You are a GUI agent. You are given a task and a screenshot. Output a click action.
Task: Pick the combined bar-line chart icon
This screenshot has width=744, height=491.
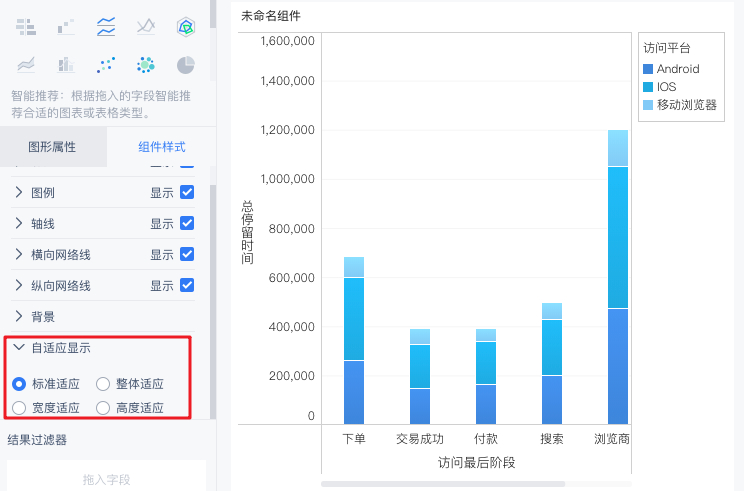click(x=66, y=65)
